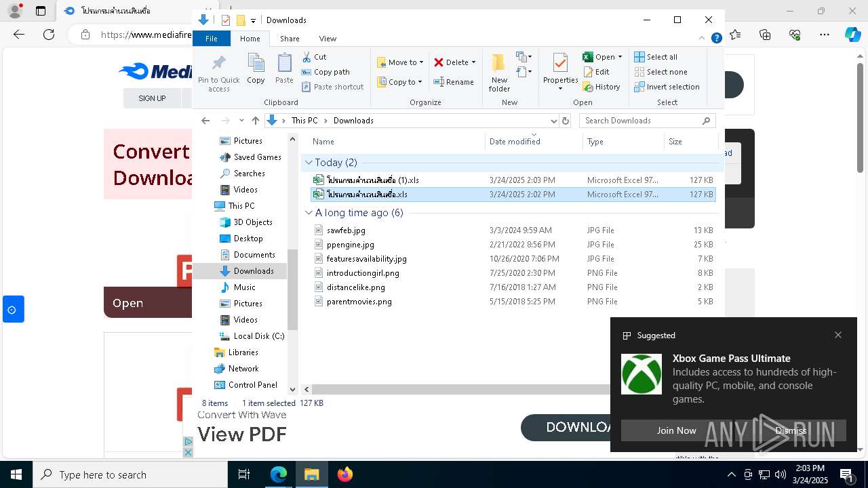The width and height of the screenshot is (868, 488).
Task: Click the Cut scissors command
Action: coord(314,57)
